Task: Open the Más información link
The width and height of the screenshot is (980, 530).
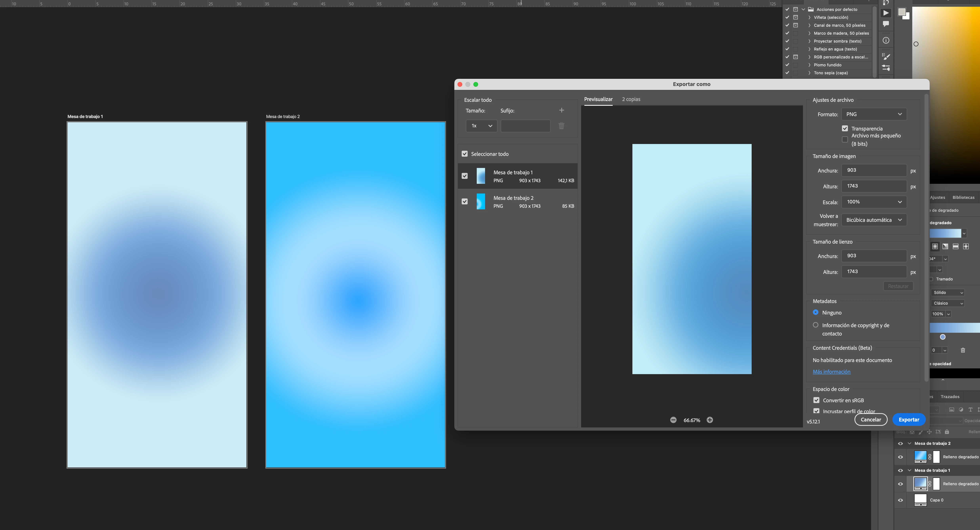Action: coord(831,372)
